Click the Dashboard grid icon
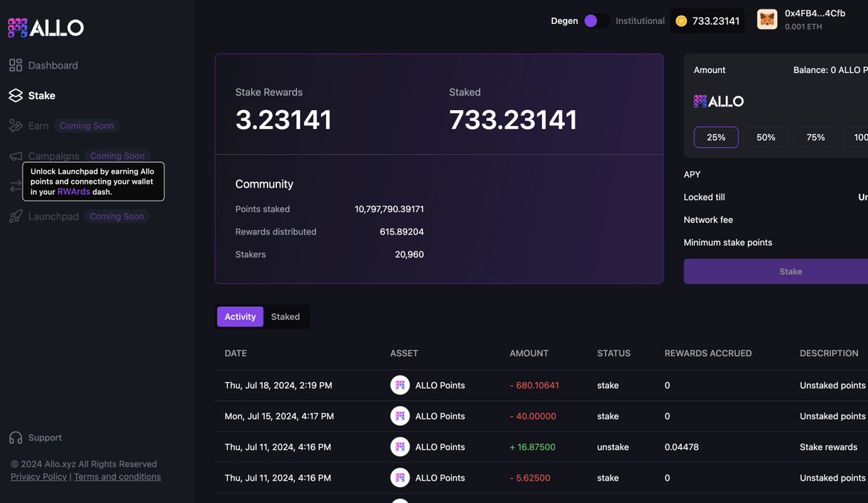Image resolution: width=868 pixels, height=503 pixels. coord(16,65)
